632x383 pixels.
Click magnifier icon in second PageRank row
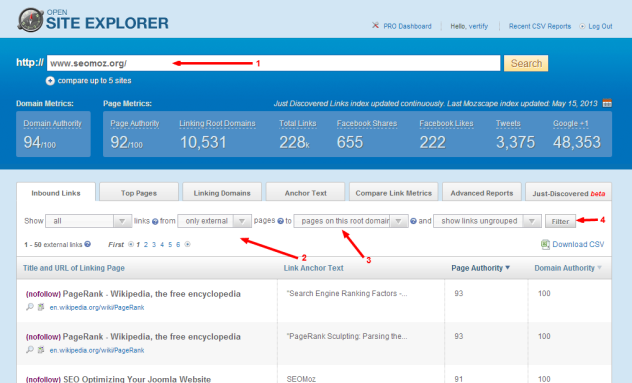(x=30, y=350)
